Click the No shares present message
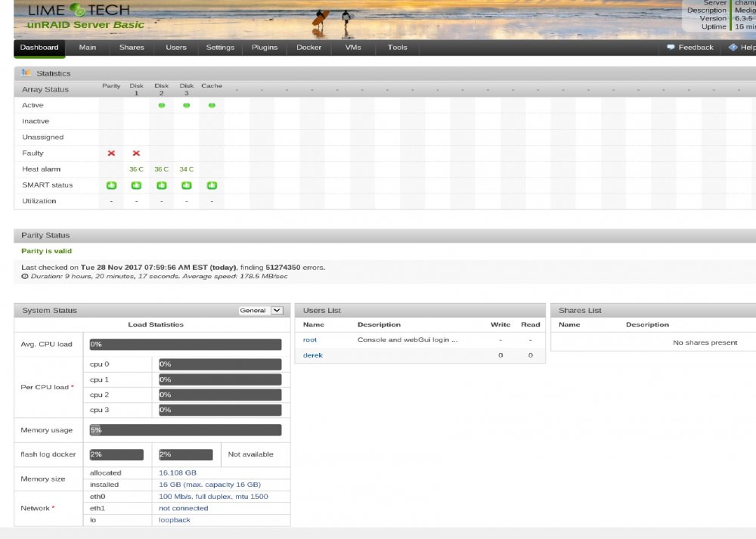 705,342
